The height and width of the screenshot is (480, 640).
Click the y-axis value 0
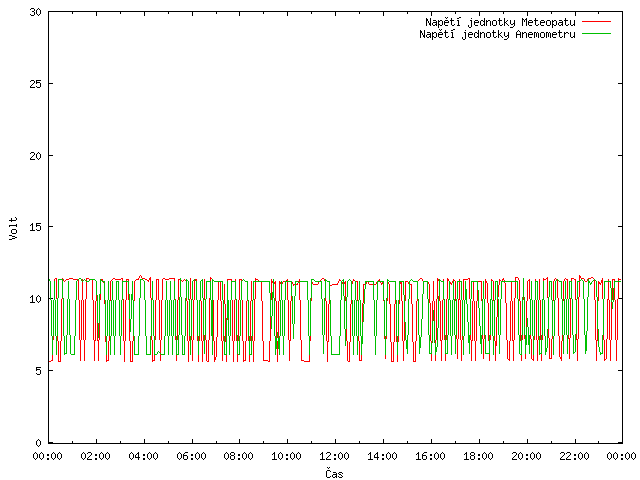38,443
